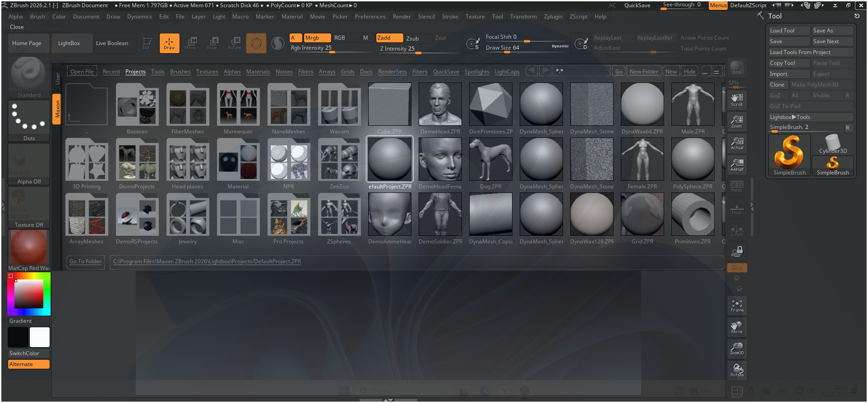Screen dimensions: 868x403
Task: Switch to the Brushes tab in LightBox
Action: click(180, 72)
